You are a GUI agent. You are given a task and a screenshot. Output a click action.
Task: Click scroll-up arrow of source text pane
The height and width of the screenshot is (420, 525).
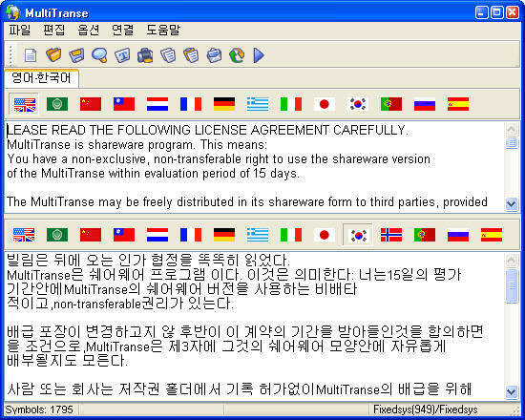click(512, 129)
